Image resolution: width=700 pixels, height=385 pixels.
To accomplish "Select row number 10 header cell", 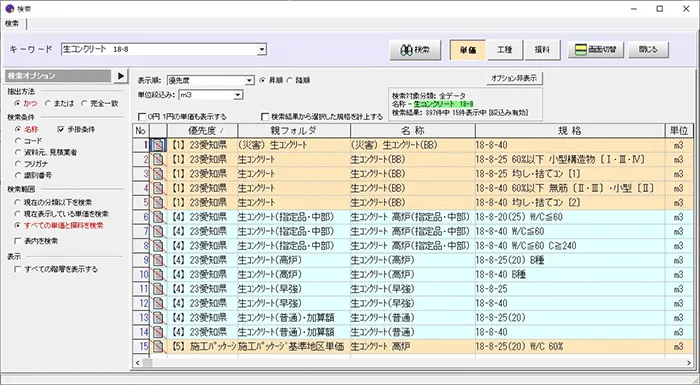I will 141,274.
